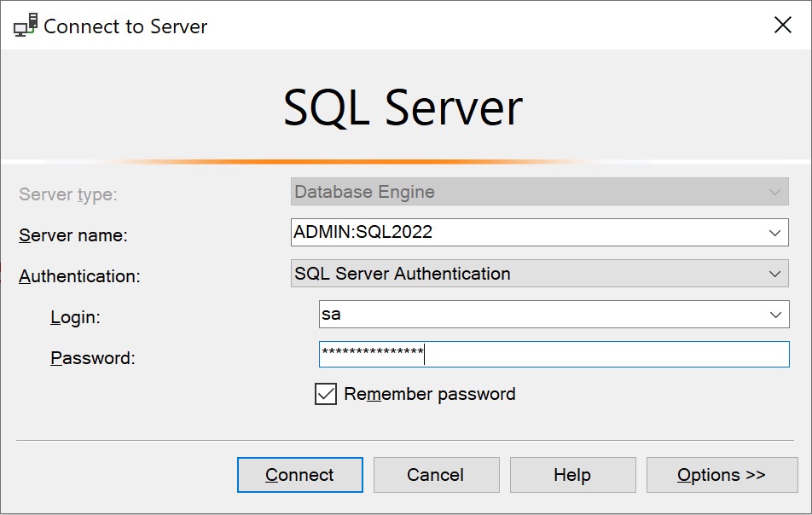Open Help for this dialog
Viewport: 812px width, 515px height.
pyautogui.click(x=573, y=475)
